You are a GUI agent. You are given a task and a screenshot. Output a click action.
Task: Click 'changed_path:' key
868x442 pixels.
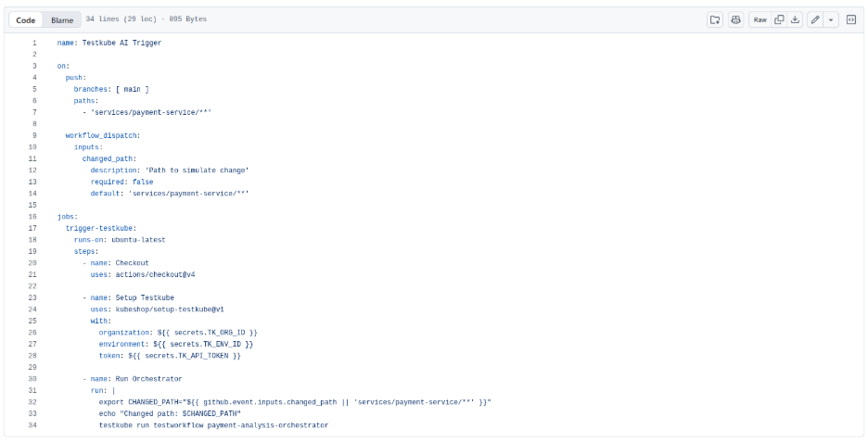(109, 158)
